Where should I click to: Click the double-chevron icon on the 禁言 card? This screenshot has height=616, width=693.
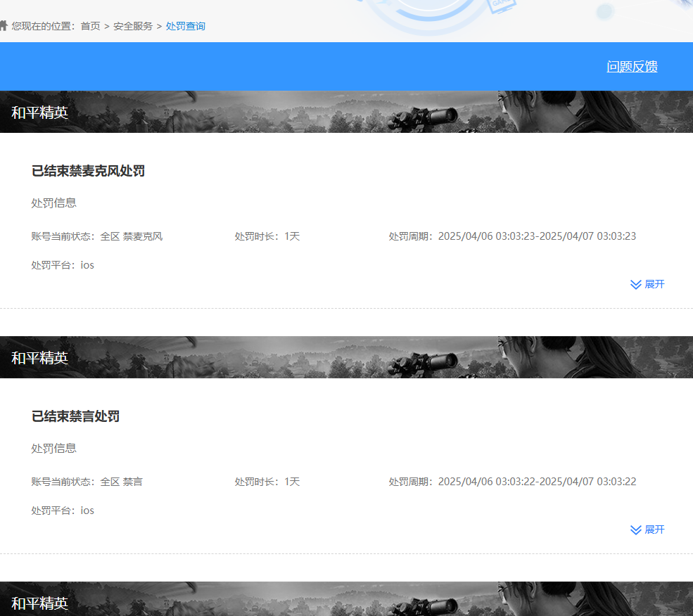tap(635, 530)
